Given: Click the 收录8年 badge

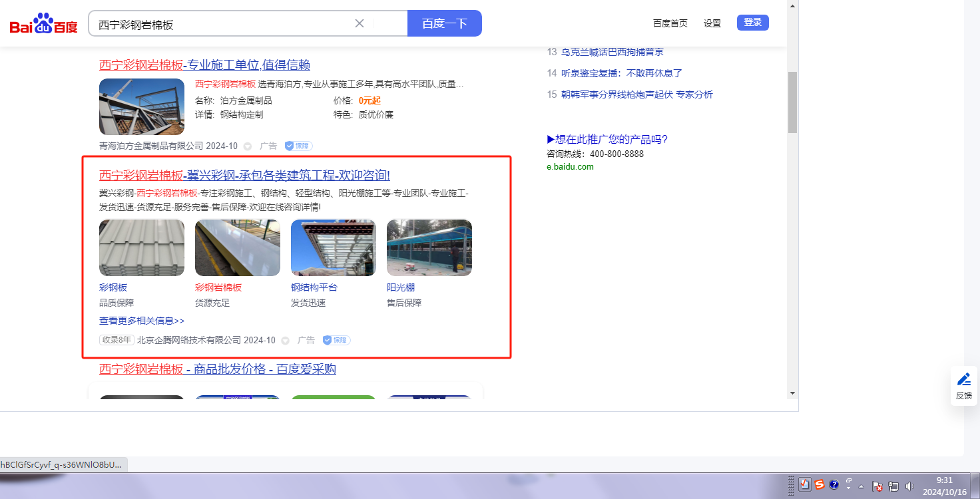Looking at the screenshot, I should (117, 340).
